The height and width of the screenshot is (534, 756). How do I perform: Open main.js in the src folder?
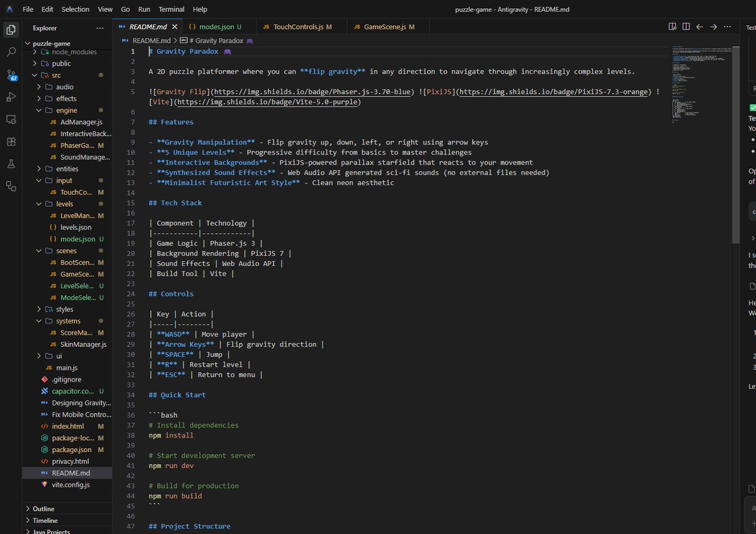tap(67, 368)
